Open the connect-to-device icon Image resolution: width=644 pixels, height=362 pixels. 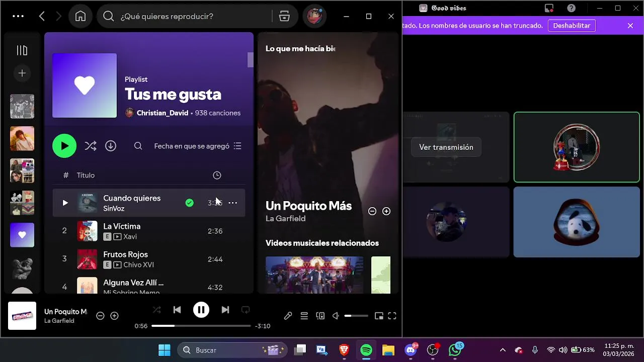(320, 316)
